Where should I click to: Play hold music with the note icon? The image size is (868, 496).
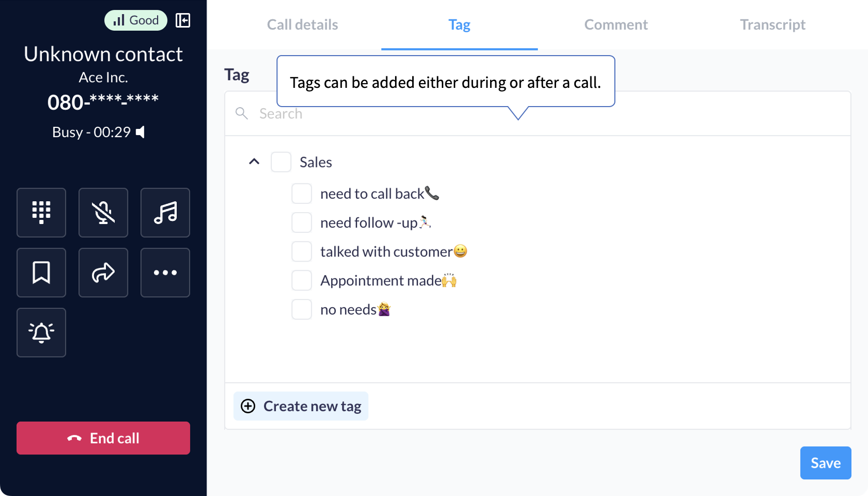165,213
